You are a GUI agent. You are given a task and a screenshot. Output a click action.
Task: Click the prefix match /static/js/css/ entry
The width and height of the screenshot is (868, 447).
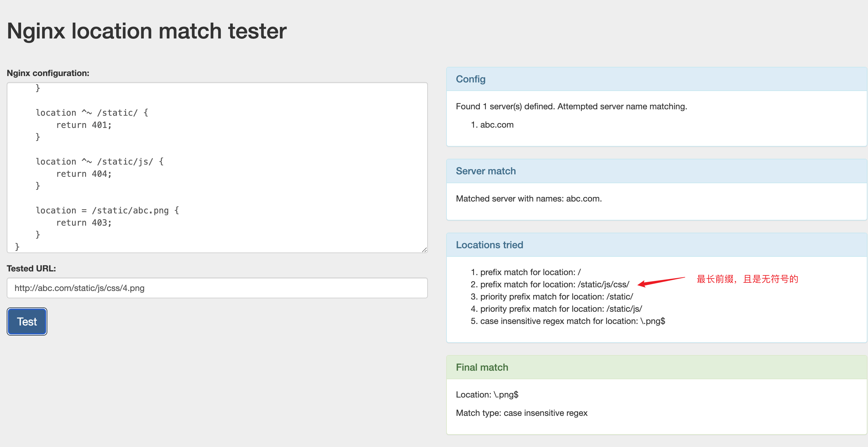tap(554, 285)
